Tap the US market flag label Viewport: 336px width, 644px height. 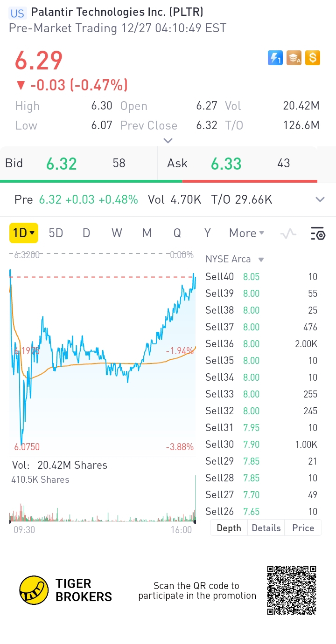pos(17,13)
